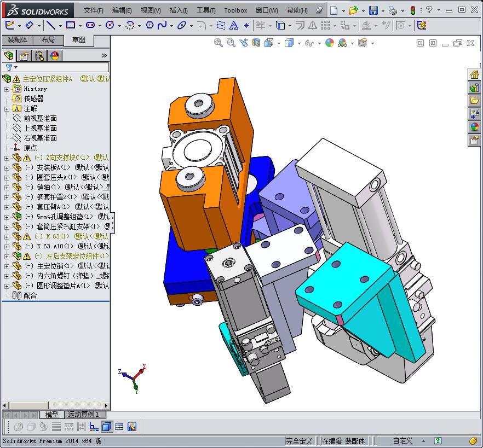Expand the 主定位销<1> component node

pos(7,266)
